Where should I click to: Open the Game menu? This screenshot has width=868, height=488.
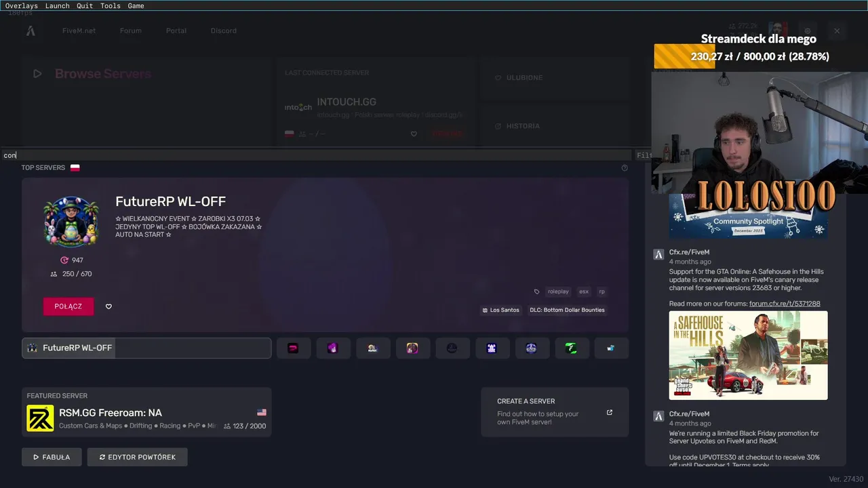[136, 5]
